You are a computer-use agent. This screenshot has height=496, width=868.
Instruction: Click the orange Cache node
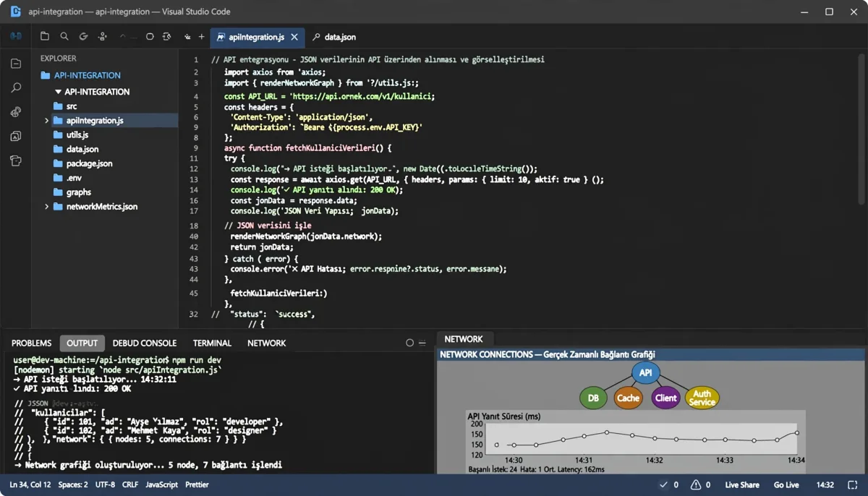628,398
